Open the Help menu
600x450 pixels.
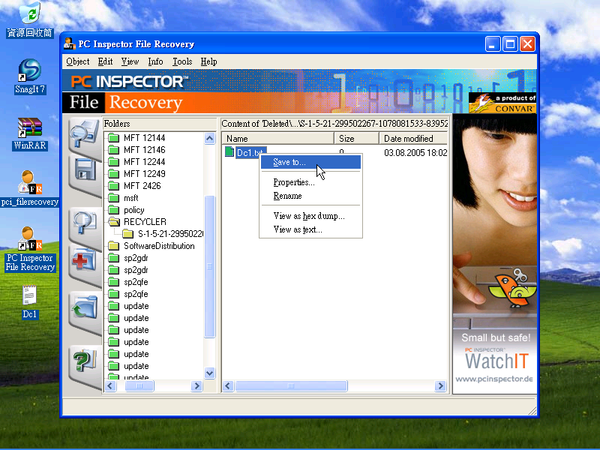209,62
